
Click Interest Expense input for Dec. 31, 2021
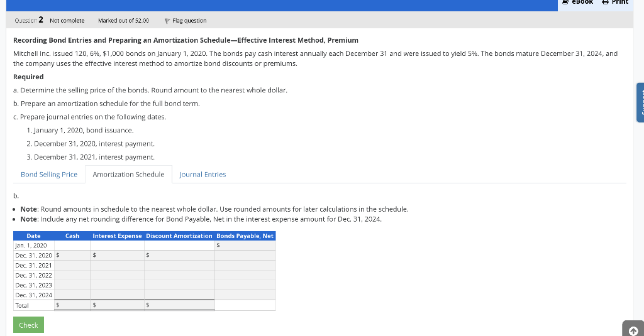pyautogui.click(x=118, y=266)
